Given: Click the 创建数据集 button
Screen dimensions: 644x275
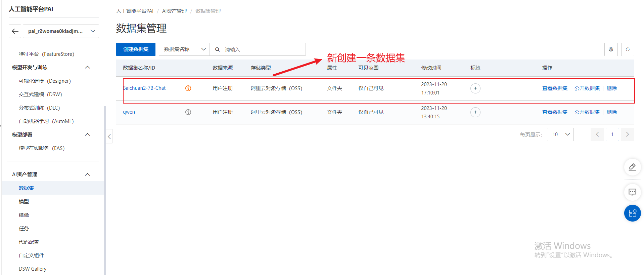Looking at the screenshot, I should [x=136, y=49].
